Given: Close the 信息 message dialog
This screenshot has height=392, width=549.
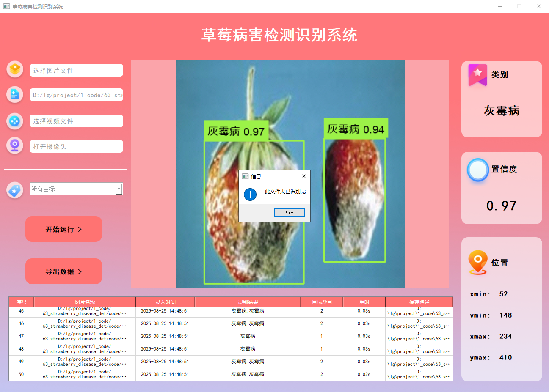Looking at the screenshot, I should click(x=303, y=176).
